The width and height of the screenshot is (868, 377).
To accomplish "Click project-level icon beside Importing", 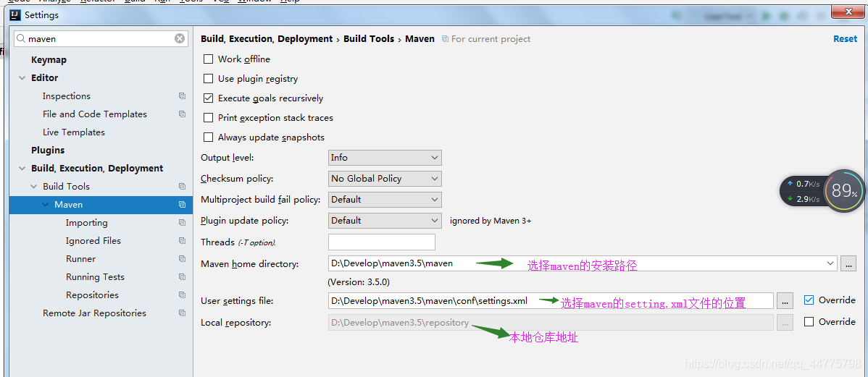I will pyautogui.click(x=182, y=223).
